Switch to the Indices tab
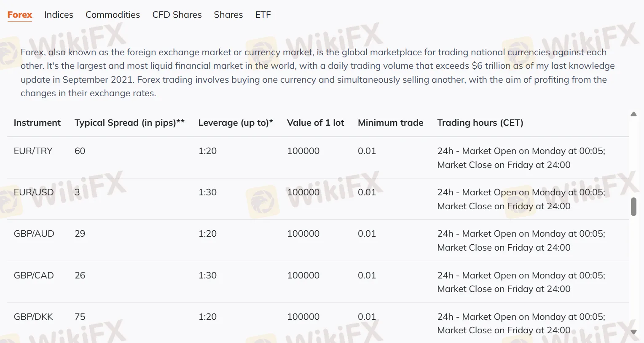Viewport: 644px width, 343px height. [x=58, y=14]
